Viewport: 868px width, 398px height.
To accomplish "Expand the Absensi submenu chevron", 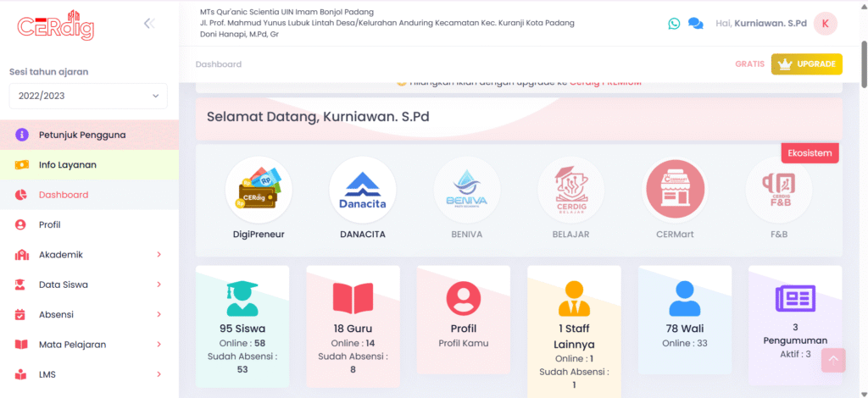I will coord(159,314).
